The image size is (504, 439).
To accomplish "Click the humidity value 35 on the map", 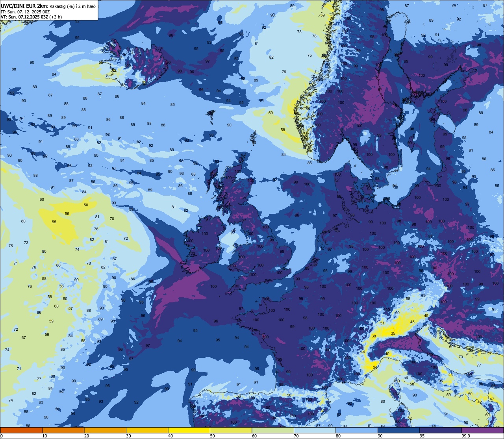I will [393, 333].
